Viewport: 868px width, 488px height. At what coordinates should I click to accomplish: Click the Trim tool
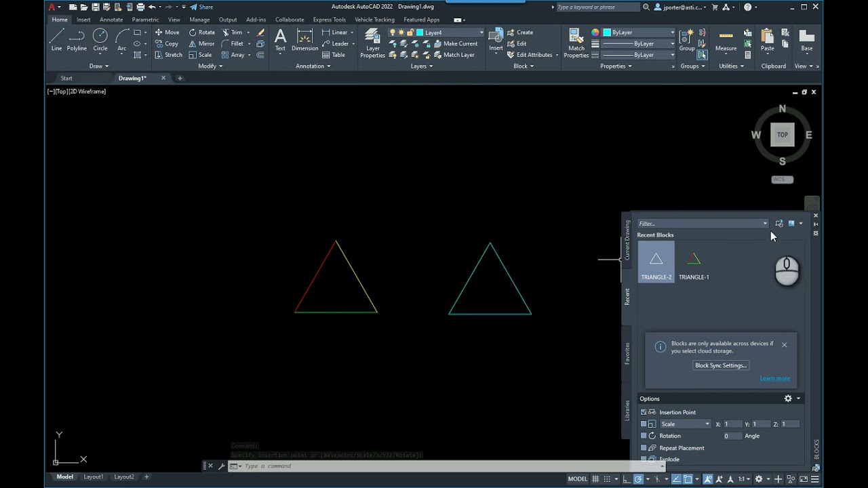232,32
